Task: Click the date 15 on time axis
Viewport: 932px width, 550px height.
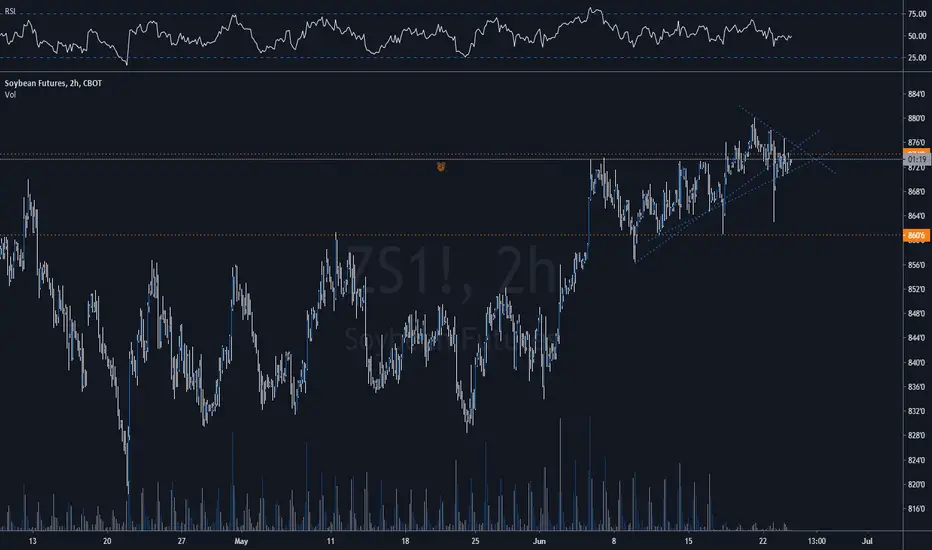Action: [x=688, y=541]
